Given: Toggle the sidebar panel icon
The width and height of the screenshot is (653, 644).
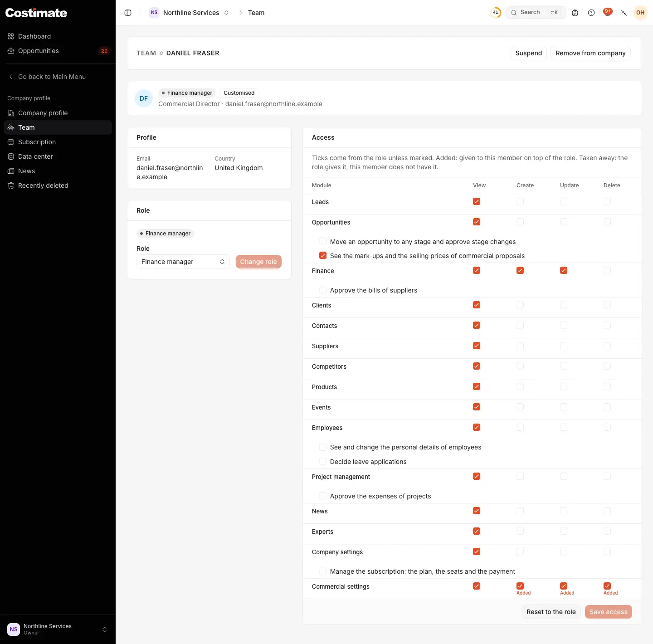Looking at the screenshot, I should tap(128, 13).
